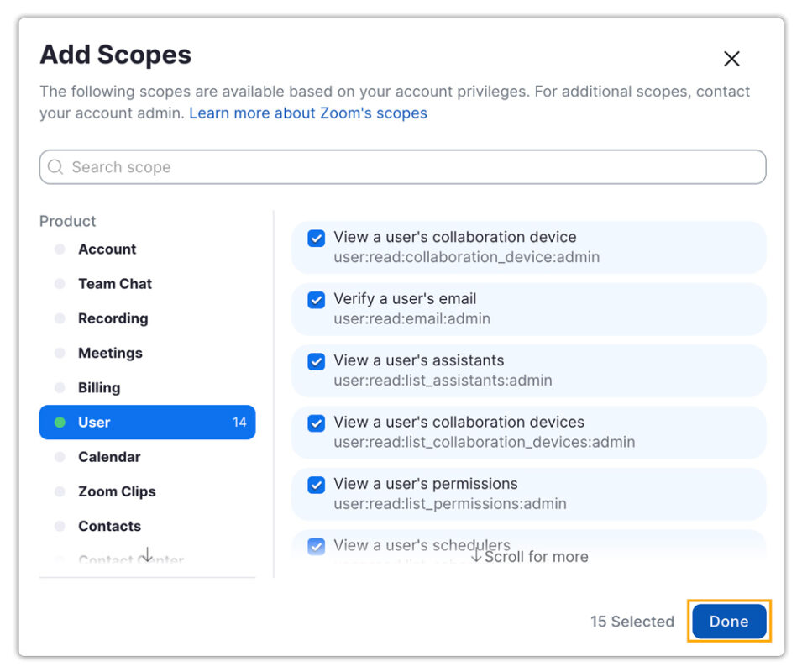Uncheck View a user's permissions
Viewport: 802px width, 672px height.
[x=315, y=485]
